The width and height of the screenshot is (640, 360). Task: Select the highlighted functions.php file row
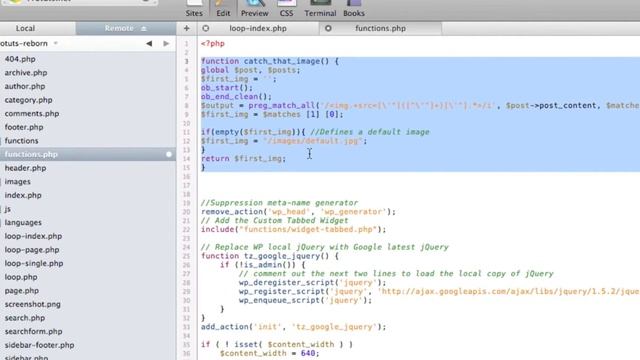pos(88,154)
